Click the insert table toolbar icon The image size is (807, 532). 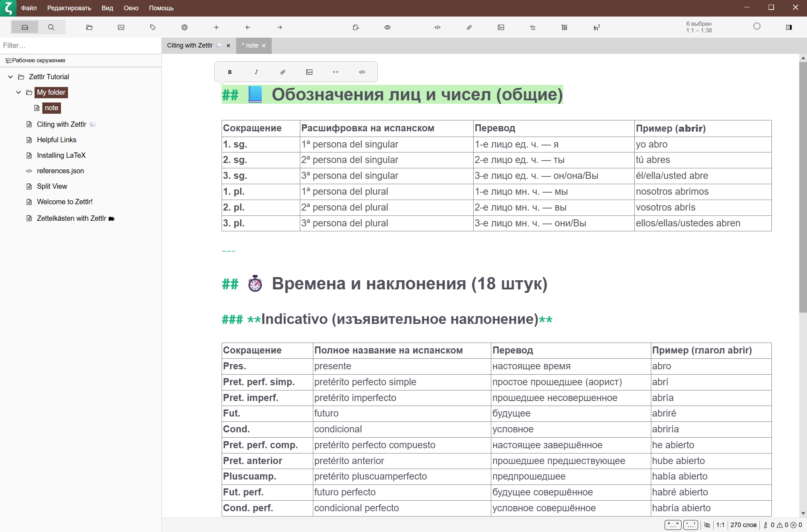pos(564,27)
